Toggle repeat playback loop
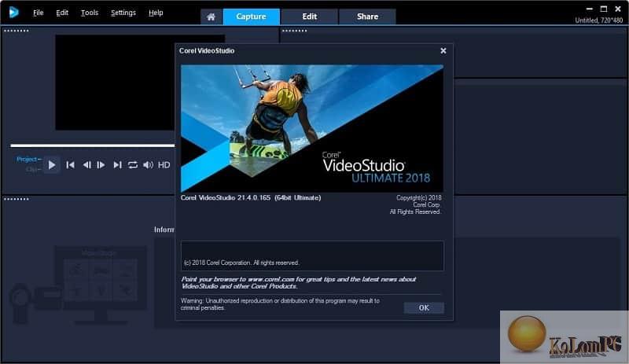Image resolution: width=629 pixels, height=364 pixels. tap(133, 165)
